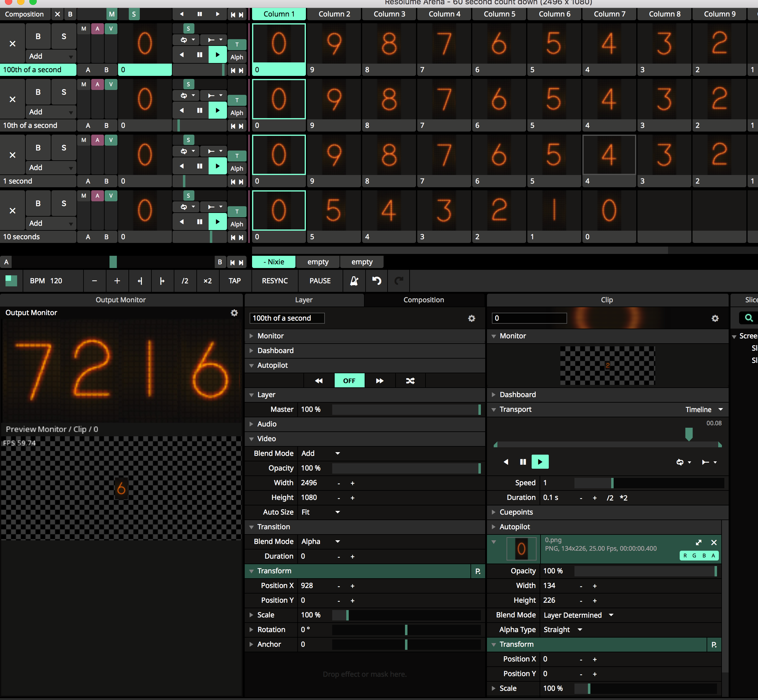This screenshot has height=700, width=758.
Task: Click the layer Master 100% slider
Action: [406, 409]
